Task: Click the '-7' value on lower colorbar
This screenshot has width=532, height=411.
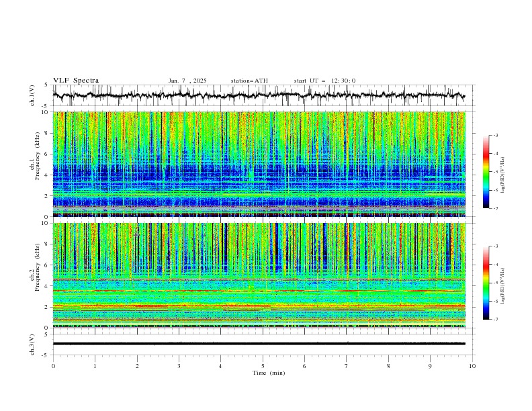Action: pyautogui.click(x=495, y=319)
